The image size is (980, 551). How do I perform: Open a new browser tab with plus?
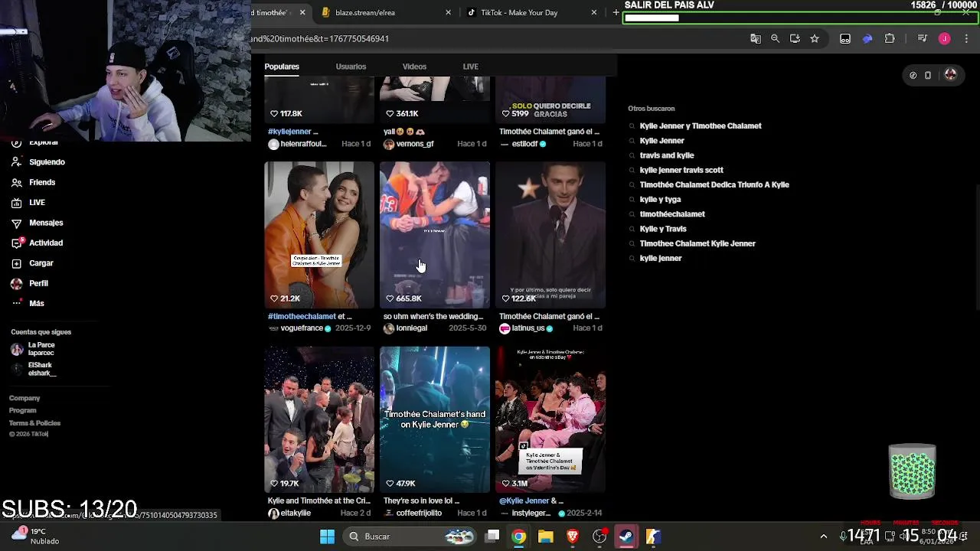[x=616, y=12]
